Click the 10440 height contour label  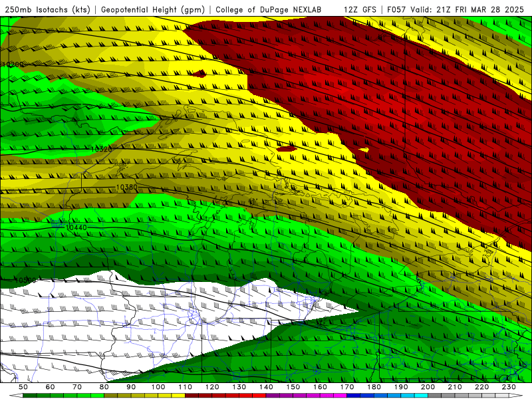(x=76, y=227)
